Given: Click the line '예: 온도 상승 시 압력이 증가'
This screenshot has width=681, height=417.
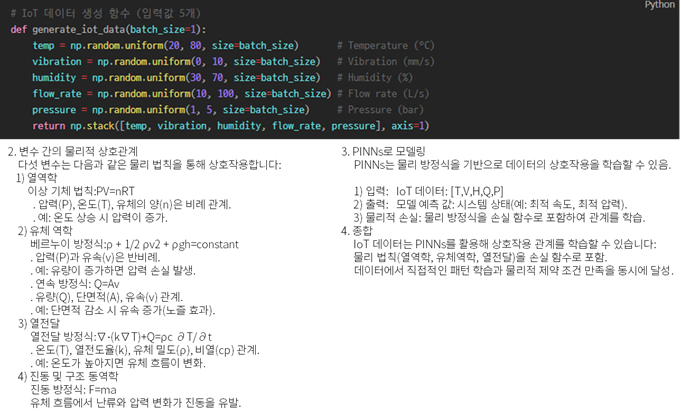Looking at the screenshot, I should [x=99, y=218].
